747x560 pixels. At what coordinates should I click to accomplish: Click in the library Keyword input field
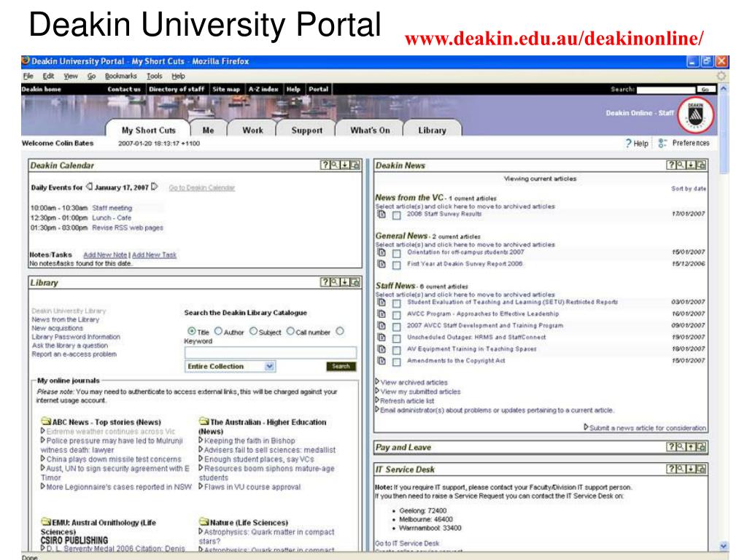point(270,352)
